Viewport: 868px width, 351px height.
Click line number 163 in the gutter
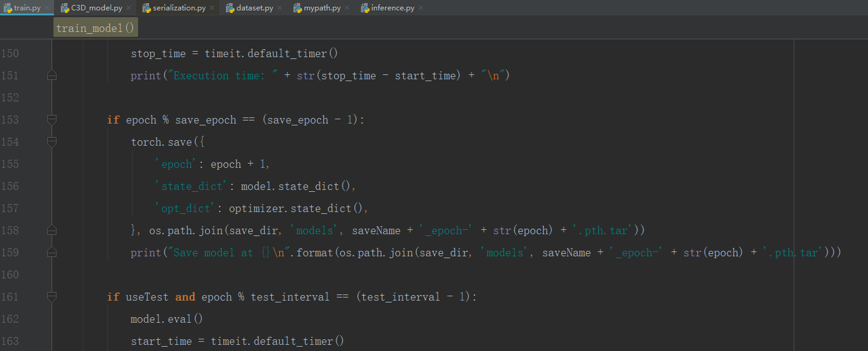point(10,341)
